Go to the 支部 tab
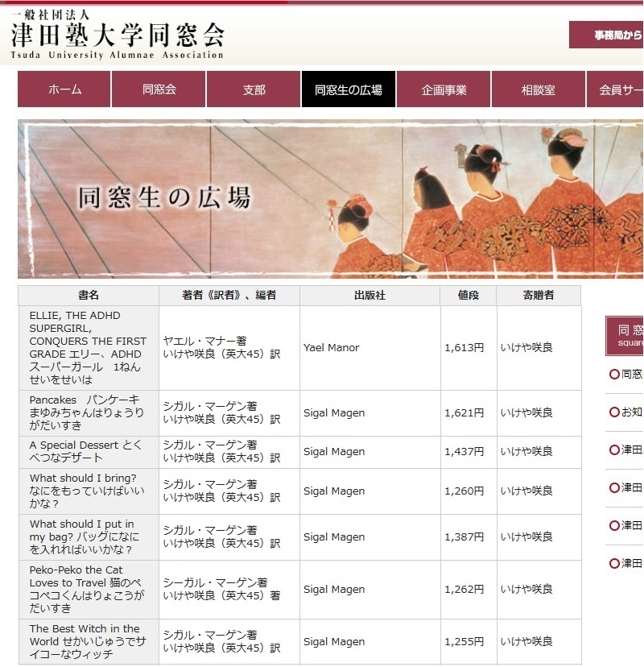The height and width of the screenshot is (667, 644). click(254, 89)
